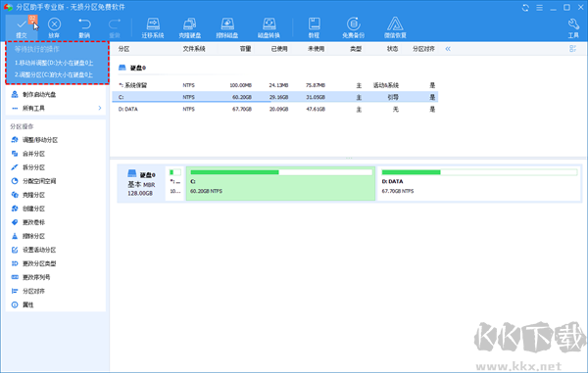Select 更改分区类型 (Change Partition Type)

[x=39, y=263]
